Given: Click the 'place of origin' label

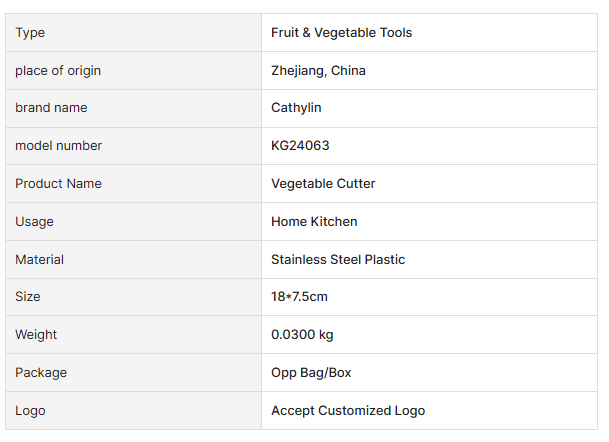Looking at the screenshot, I should (58, 71).
